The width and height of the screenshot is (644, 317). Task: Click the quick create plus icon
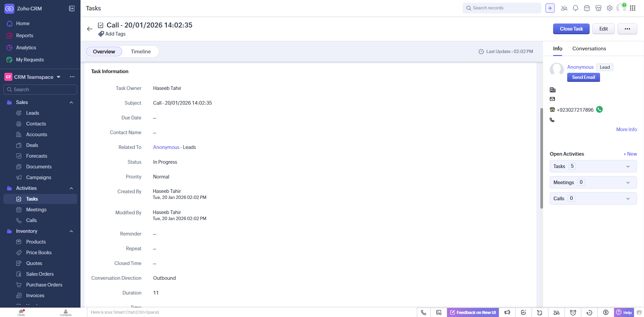pos(550,8)
